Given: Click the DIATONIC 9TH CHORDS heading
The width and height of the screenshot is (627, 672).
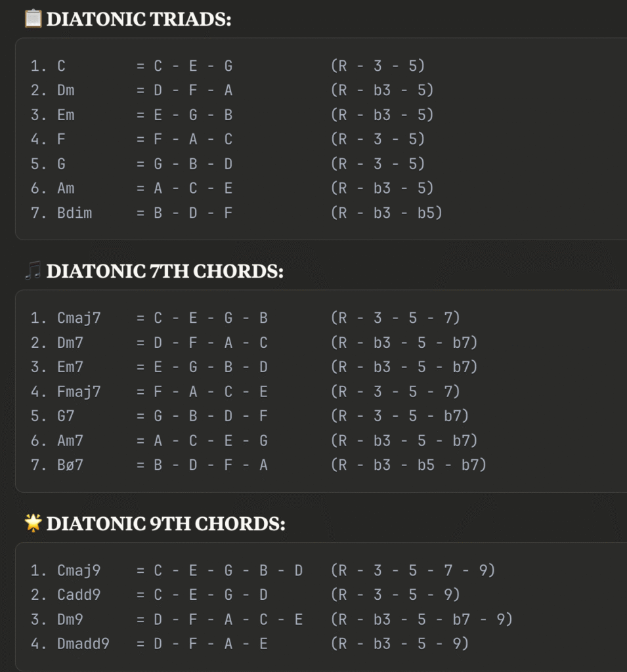Looking at the screenshot, I should [x=166, y=524].
